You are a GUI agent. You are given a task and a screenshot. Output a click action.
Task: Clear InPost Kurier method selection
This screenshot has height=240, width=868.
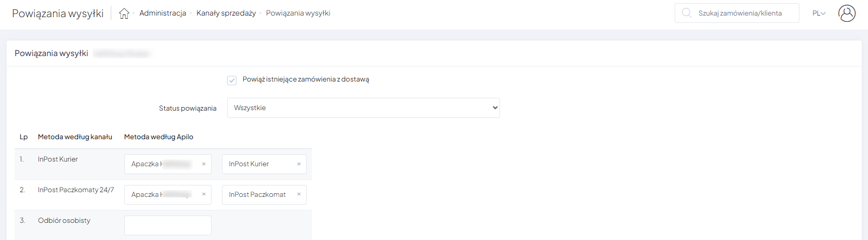[299, 164]
